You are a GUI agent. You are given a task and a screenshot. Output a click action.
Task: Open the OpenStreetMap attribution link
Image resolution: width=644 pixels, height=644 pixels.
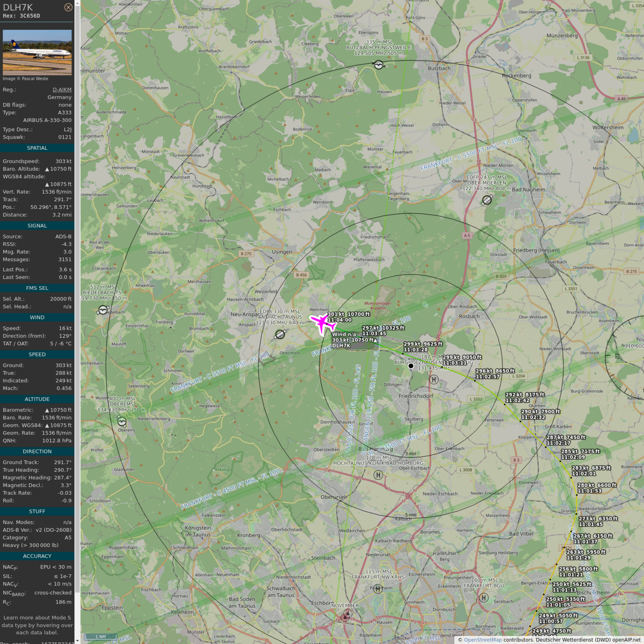point(483,640)
